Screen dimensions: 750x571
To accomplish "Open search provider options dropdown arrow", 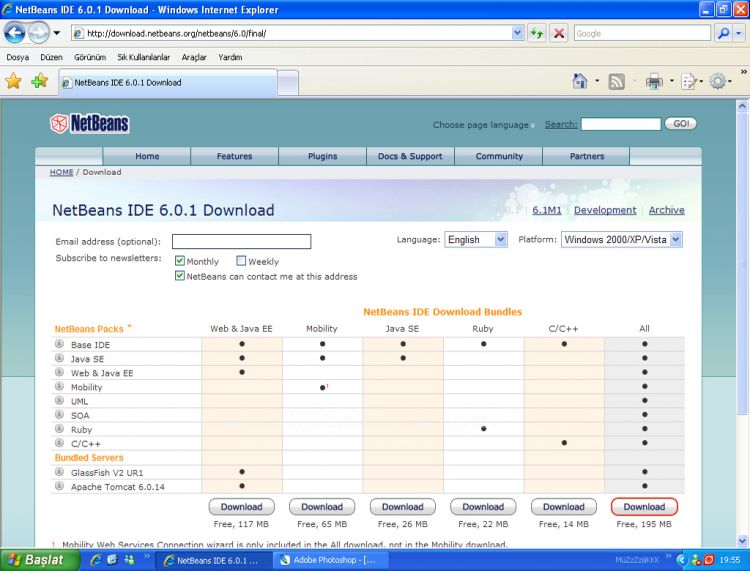I will click(x=739, y=33).
